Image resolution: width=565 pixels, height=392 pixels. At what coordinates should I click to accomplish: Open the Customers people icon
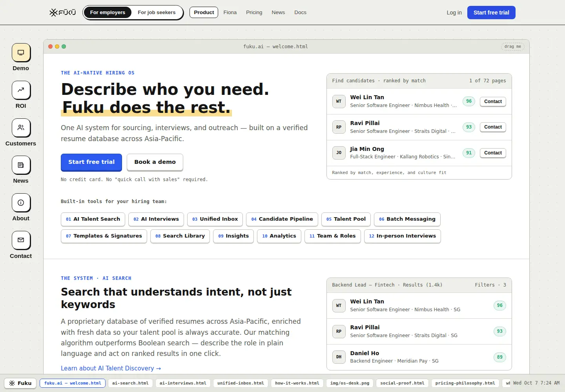[x=21, y=128]
